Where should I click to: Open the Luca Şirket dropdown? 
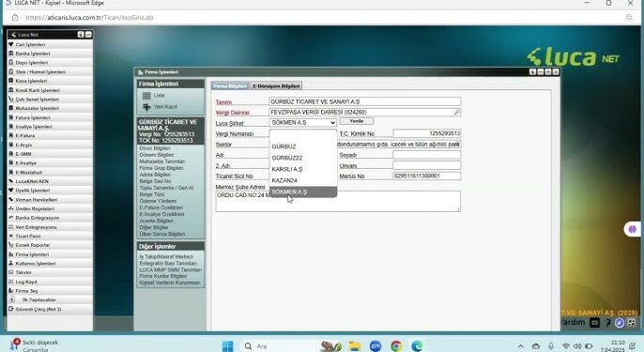[303, 123]
